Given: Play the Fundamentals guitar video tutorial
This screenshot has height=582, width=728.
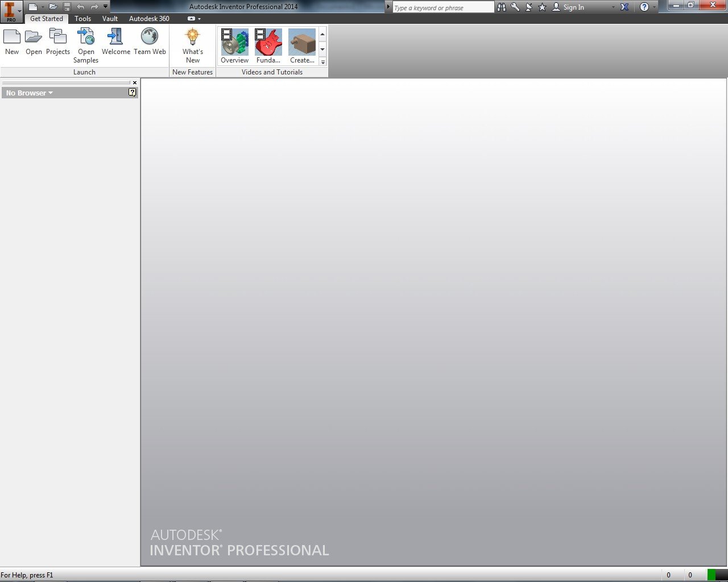Looking at the screenshot, I should (268, 46).
